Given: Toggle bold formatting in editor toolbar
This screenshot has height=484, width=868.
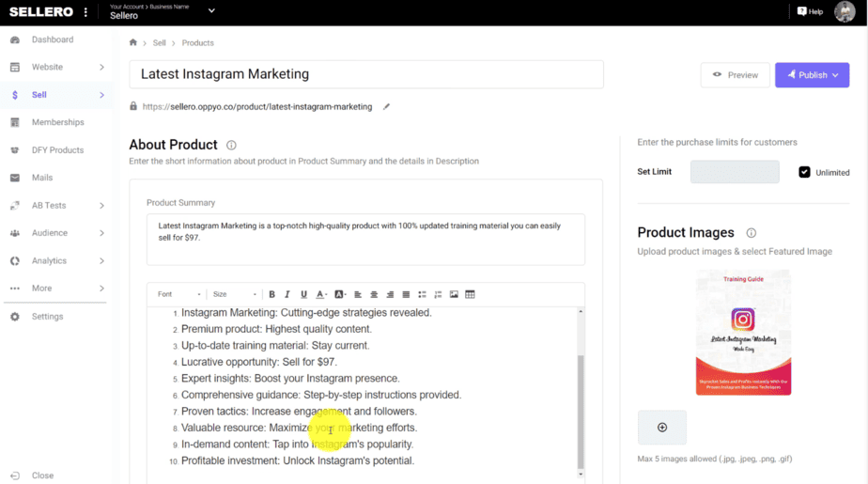Looking at the screenshot, I should (x=271, y=294).
